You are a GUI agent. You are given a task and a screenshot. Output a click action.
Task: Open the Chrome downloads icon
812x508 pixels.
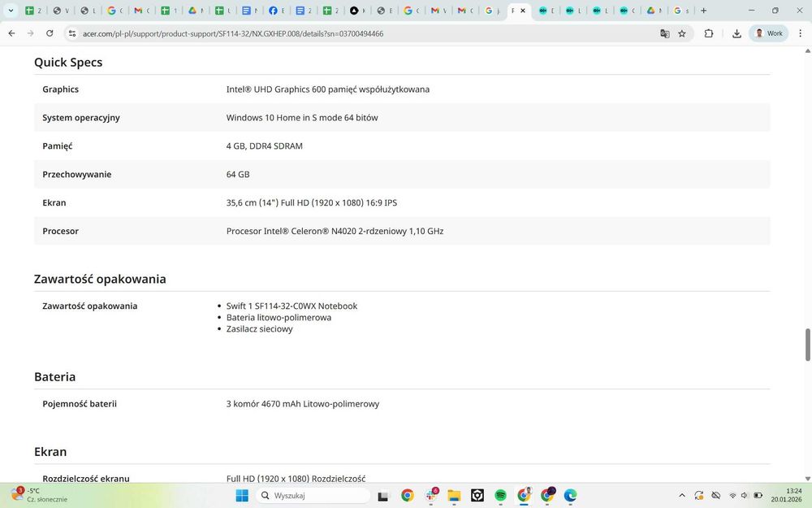click(x=736, y=33)
